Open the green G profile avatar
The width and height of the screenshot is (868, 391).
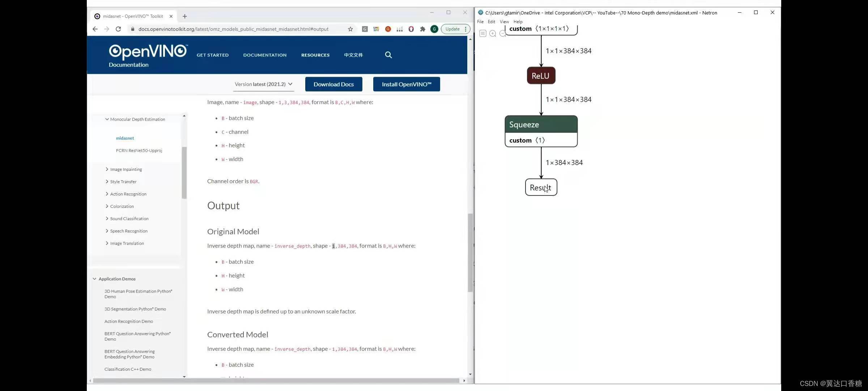click(x=434, y=29)
